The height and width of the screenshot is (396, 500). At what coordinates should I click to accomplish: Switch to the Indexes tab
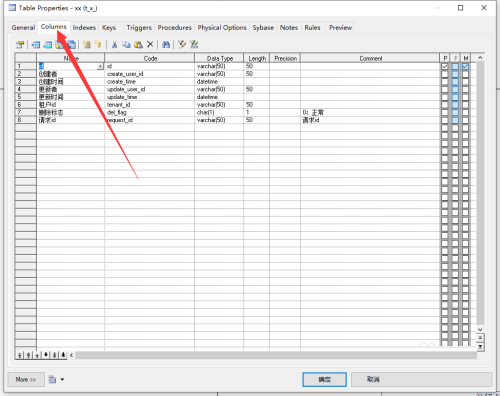tap(84, 27)
